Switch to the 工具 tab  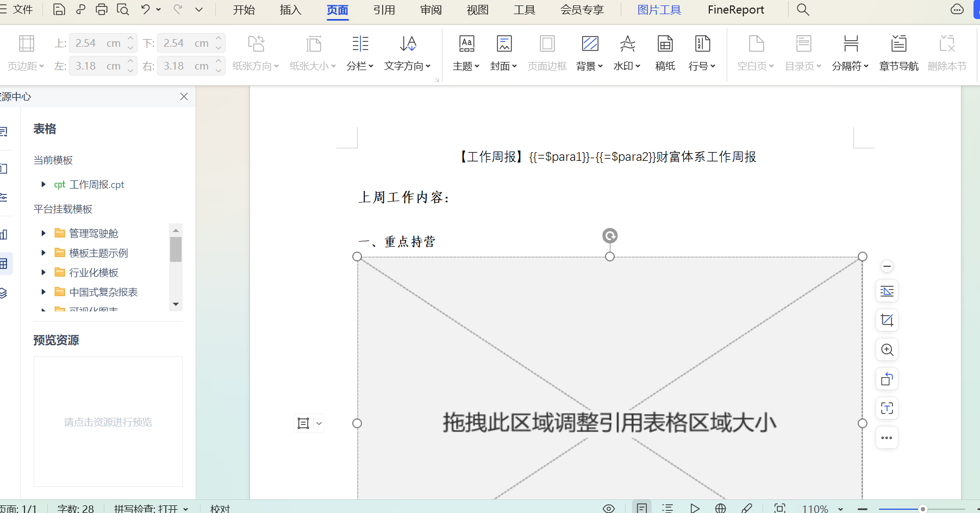[524, 10]
